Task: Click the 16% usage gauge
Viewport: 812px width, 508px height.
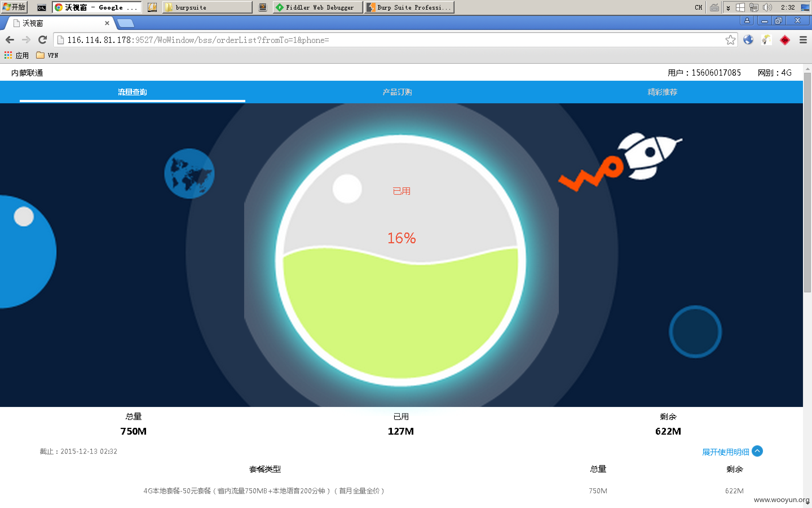Action: pyautogui.click(x=401, y=260)
